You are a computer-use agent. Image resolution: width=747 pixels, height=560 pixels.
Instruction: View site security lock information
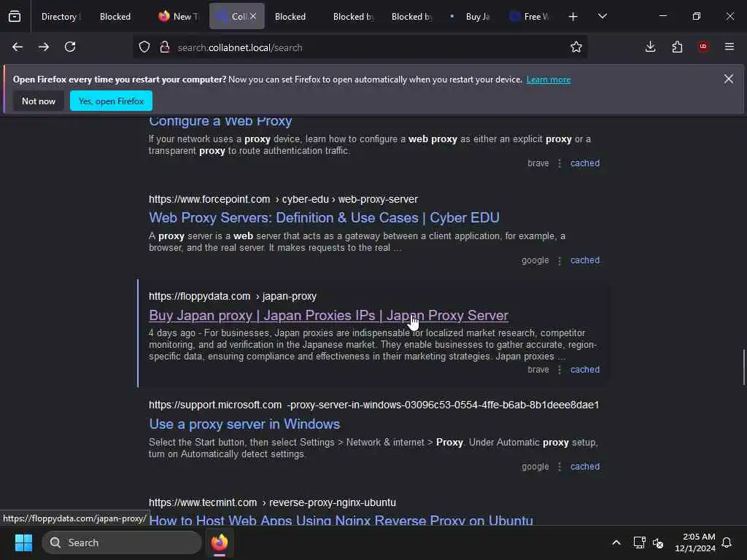point(165,47)
